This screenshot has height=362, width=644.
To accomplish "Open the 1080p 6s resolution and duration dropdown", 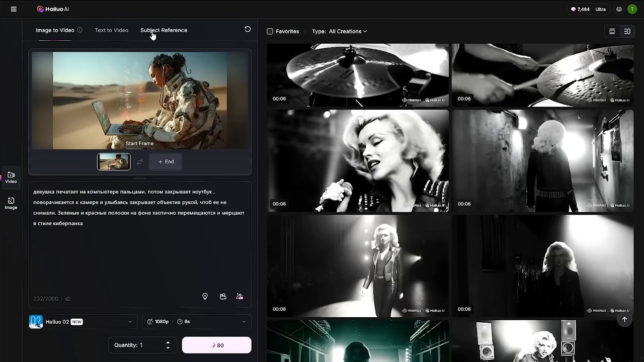I will (x=197, y=322).
